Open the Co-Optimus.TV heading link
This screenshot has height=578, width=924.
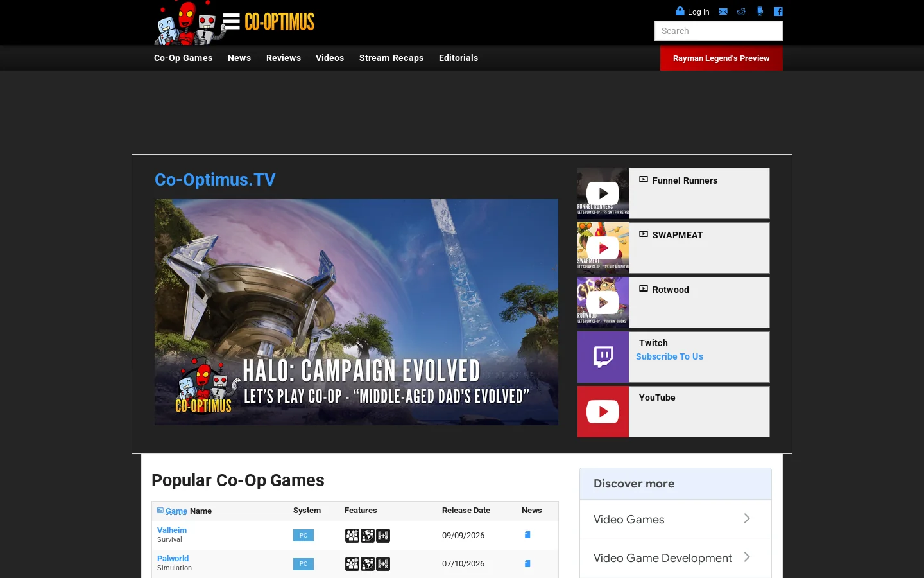[215, 179]
